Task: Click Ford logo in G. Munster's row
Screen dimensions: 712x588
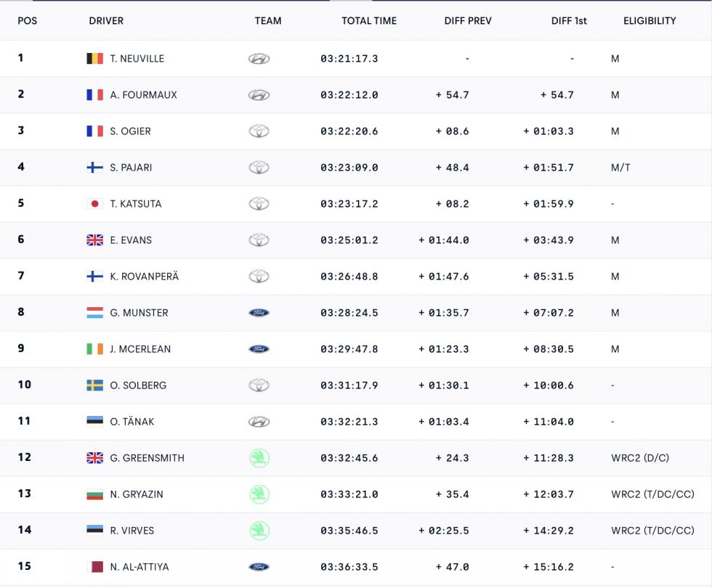Action: (259, 313)
